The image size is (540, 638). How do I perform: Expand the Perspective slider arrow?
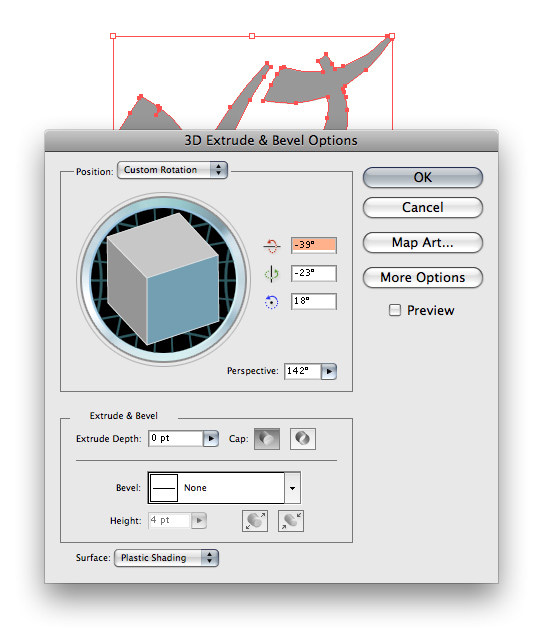329,371
